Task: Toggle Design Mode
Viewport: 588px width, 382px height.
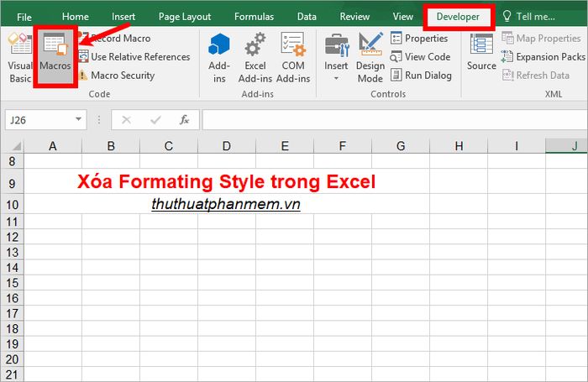Action: (370, 58)
